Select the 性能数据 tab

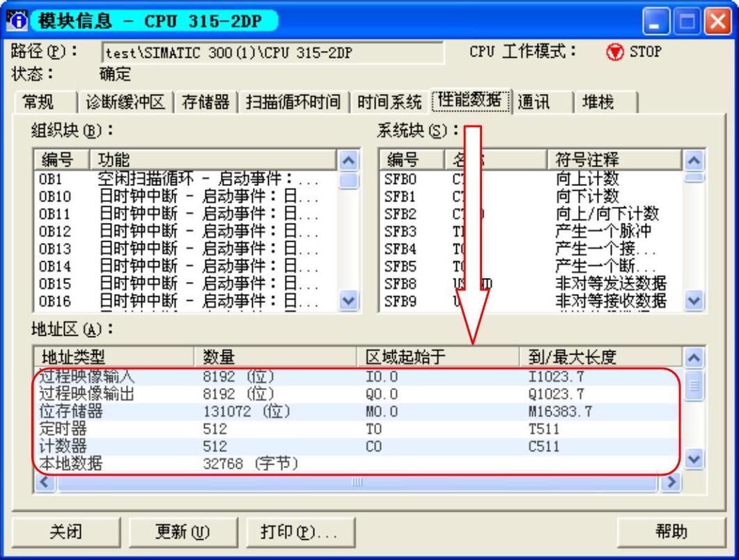point(470,100)
